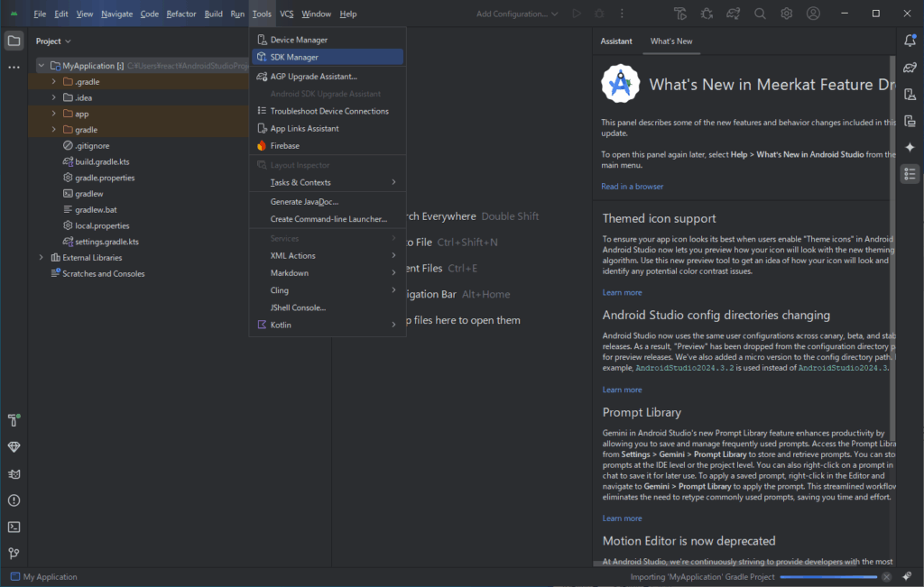Click Attach Debugger bug icon in toolbar
Screen dimensions: 924x587
pos(707,14)
